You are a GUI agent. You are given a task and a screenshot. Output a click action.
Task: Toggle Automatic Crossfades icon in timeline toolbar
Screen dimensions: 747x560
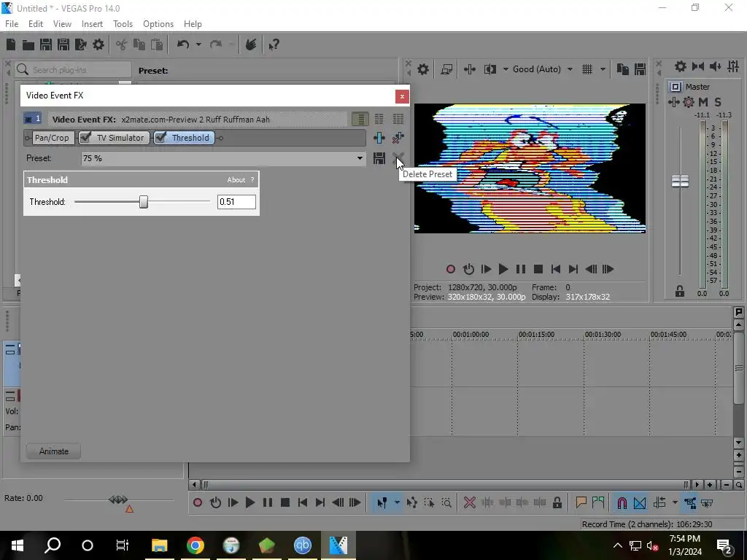click(639, 502)
